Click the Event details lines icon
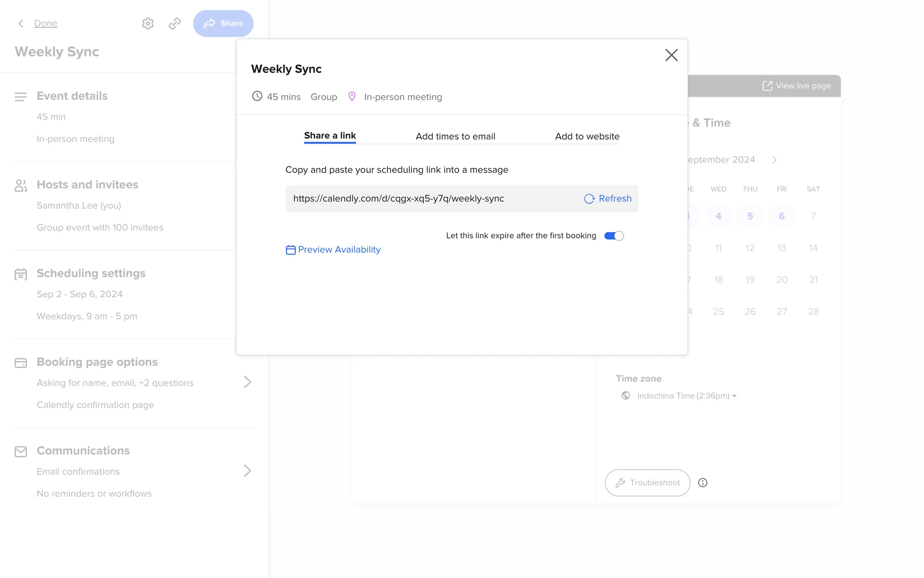Image resolution: width=924 pixels, height=578 pixels. (x=21, y=97)
